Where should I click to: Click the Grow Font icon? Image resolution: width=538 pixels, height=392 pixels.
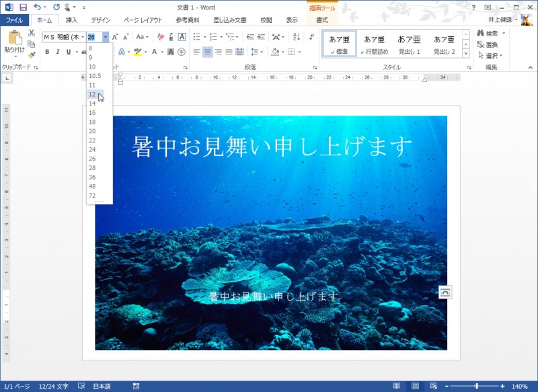(114, 36)
